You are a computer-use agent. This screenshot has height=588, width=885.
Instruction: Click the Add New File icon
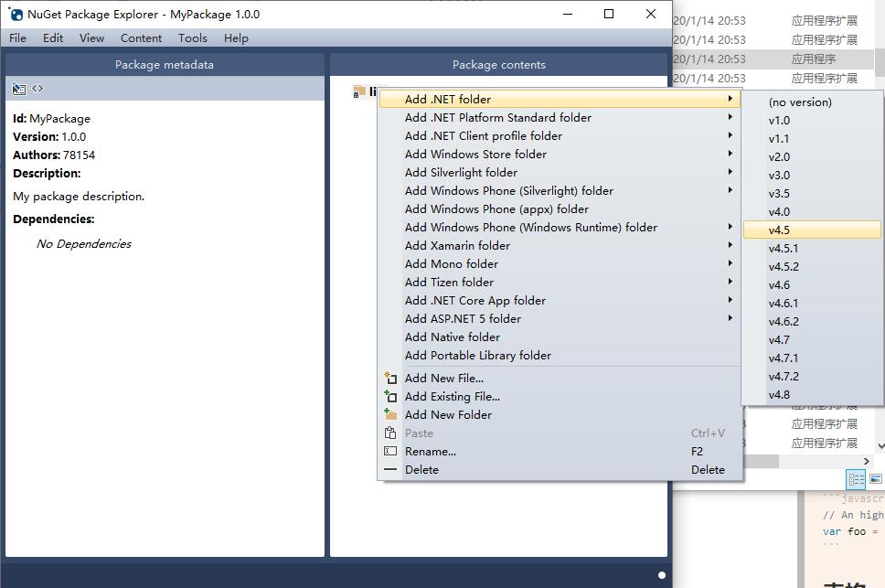(390, 378)
